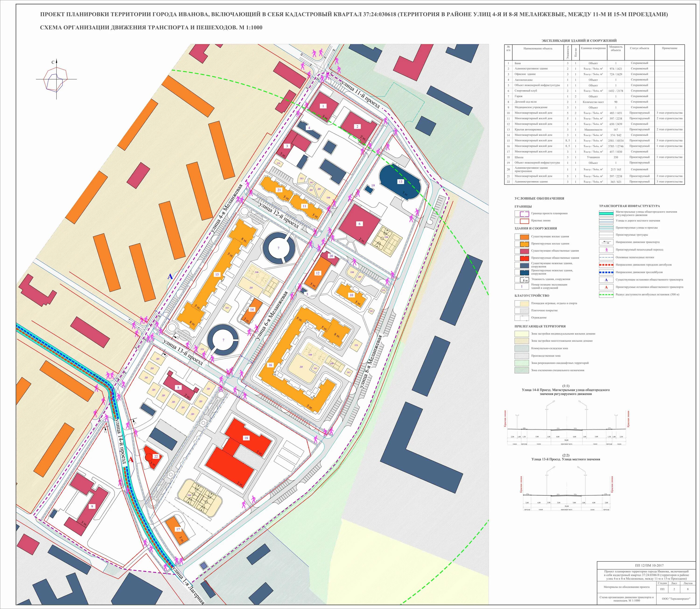700x609 pixels.
Task: Select the 'Крытая автопарковка' table row
Action: click(594, 129)
